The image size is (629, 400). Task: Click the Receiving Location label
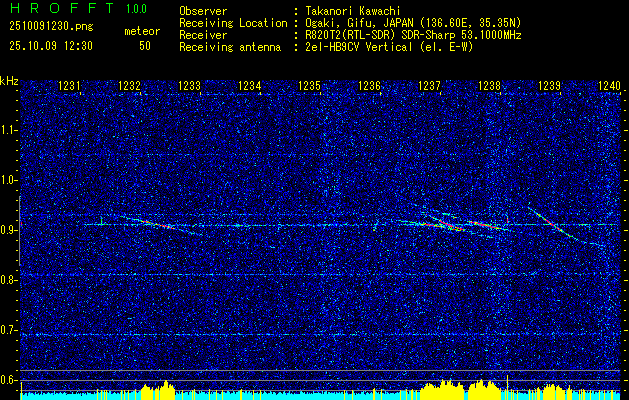tap(233, 23)
